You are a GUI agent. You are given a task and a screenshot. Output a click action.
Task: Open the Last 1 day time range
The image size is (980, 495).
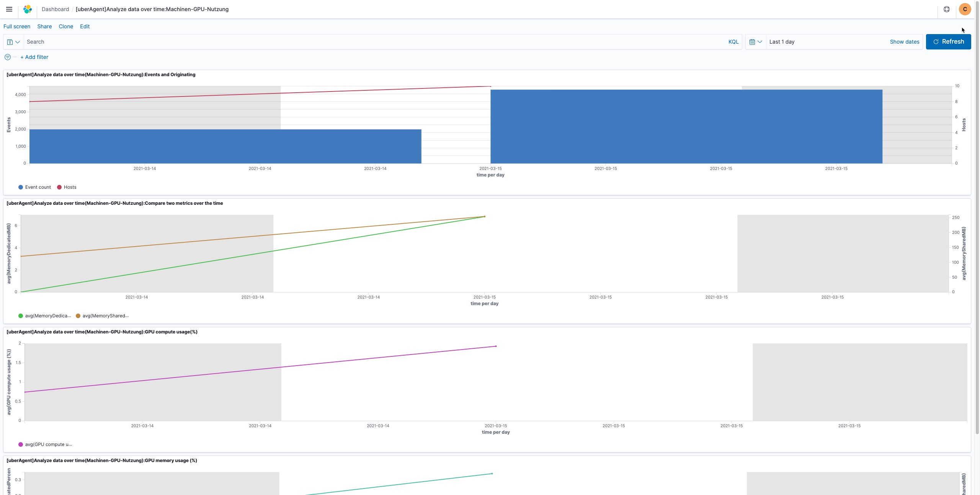coord(782,42)
